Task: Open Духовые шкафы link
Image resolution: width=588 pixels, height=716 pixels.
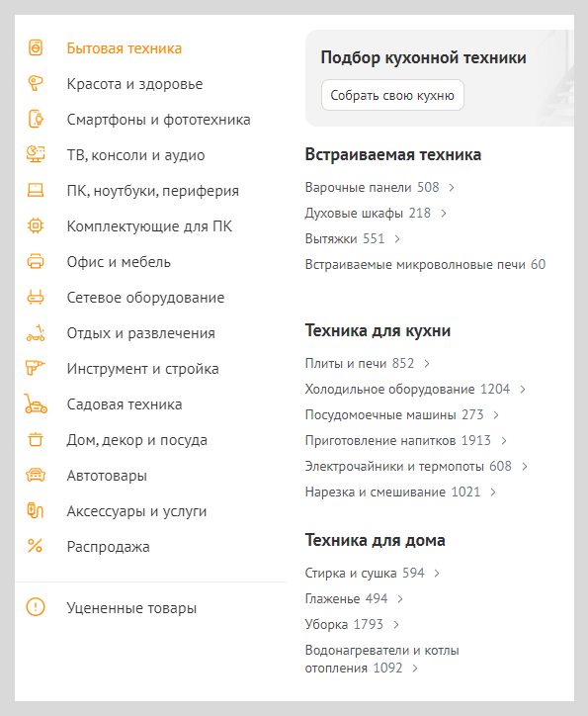Action: point(354,214)
